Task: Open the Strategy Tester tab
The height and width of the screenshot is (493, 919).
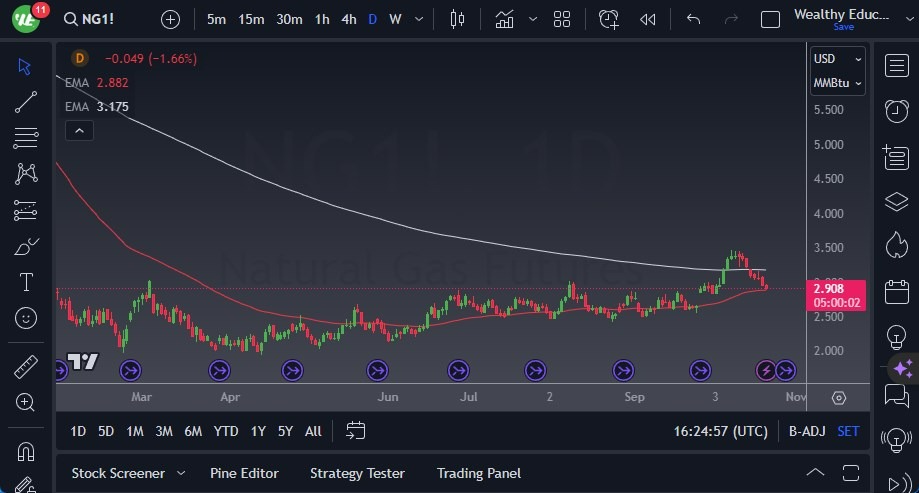Action: [357, 473]
